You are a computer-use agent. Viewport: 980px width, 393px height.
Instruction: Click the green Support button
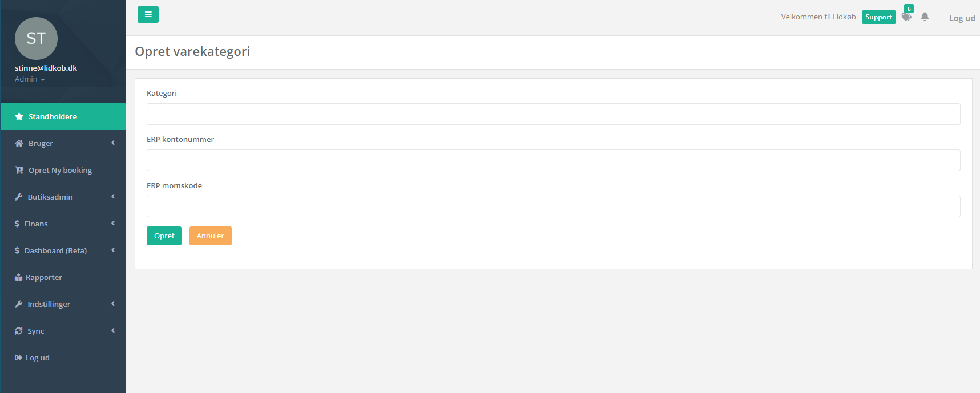878,17
